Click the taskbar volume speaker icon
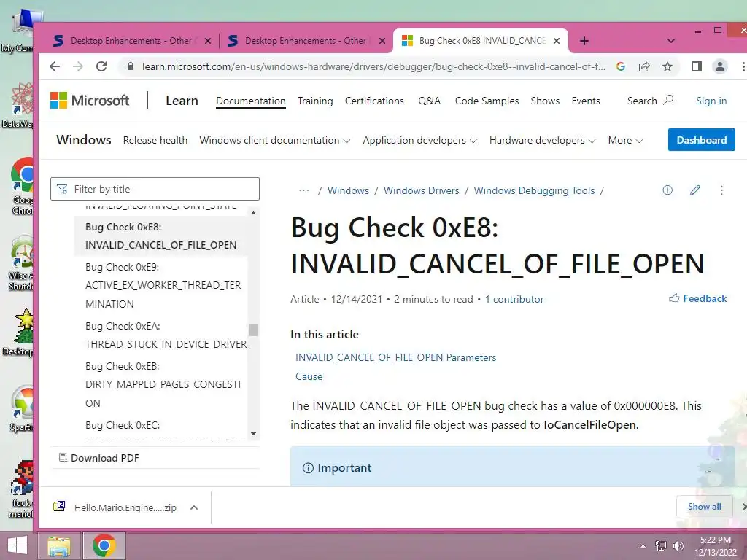This screenshot has width=747, height=560. click(x=678, y=545)
